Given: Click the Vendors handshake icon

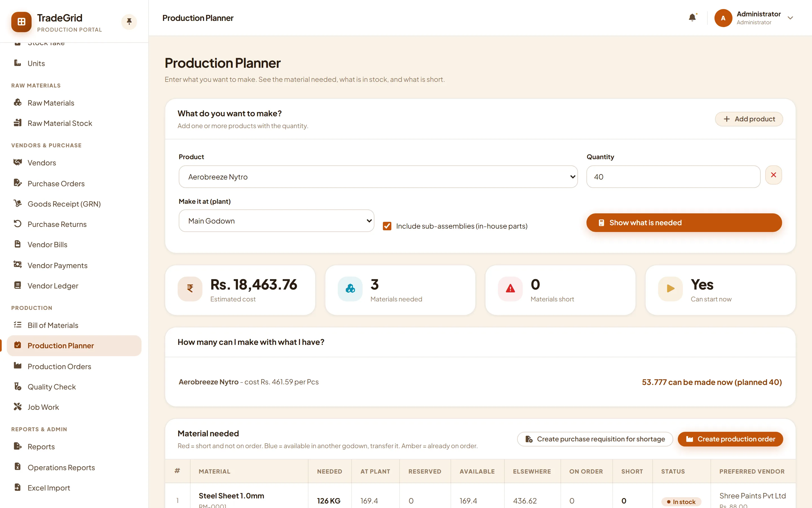Looking at the screenshot, I should coord(17,162).
